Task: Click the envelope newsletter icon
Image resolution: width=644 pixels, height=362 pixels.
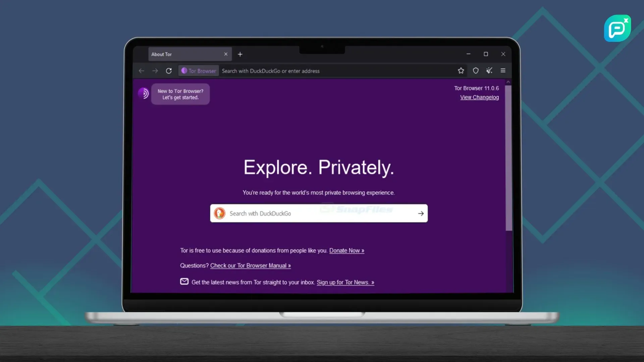Action: pyautogui.click(x=184, y=281)
